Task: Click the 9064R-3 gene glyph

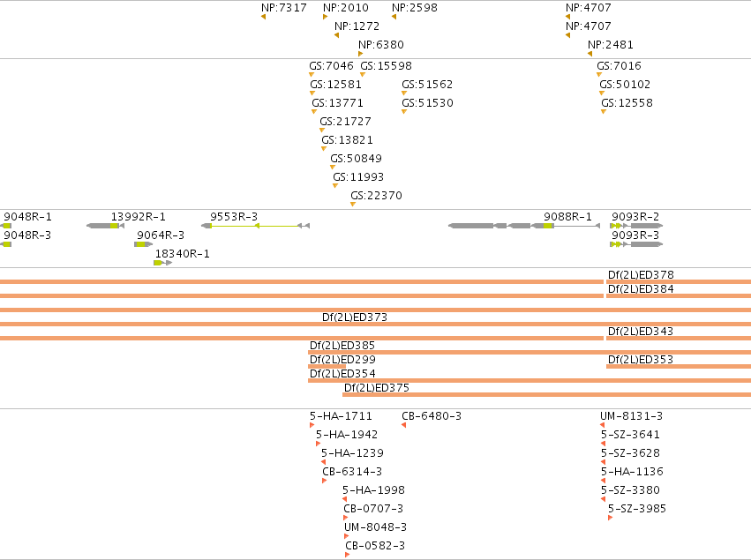Action: [x=144, y=244]
